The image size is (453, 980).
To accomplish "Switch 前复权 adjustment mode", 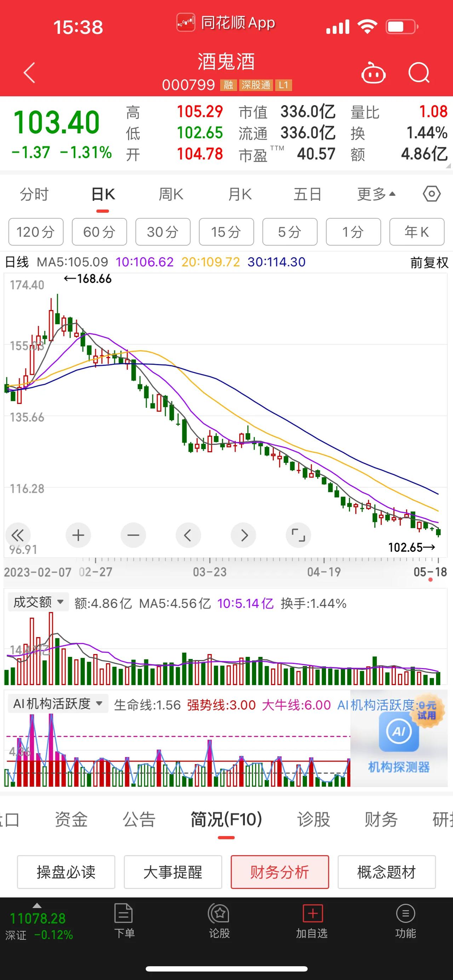I will [429, 262].
